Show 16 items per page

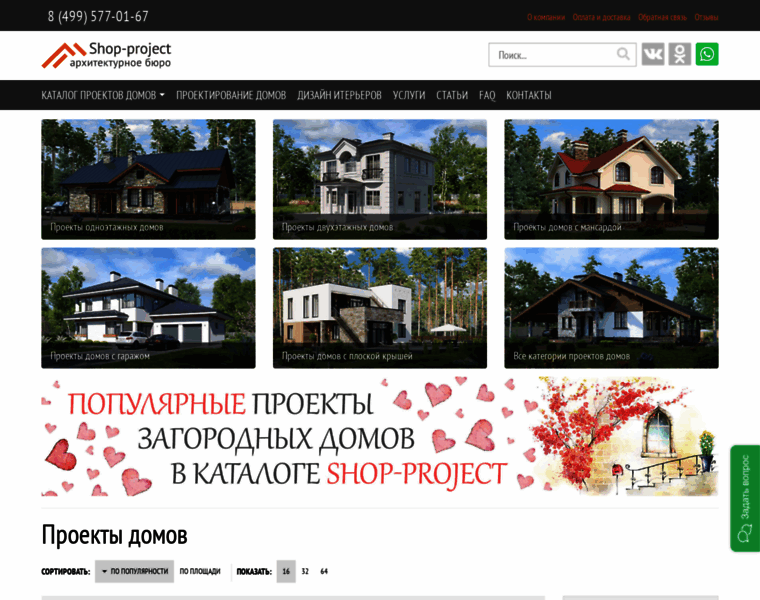[x=286, y=571]
